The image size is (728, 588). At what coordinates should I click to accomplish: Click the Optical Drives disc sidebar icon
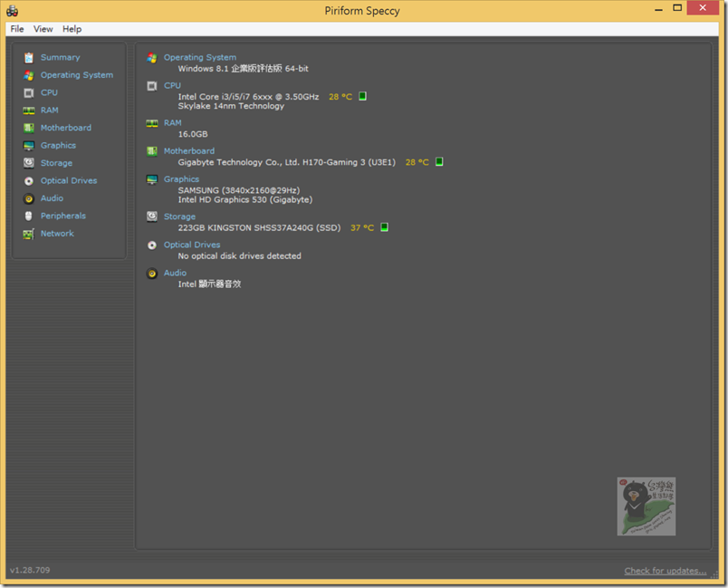point(29,181)
